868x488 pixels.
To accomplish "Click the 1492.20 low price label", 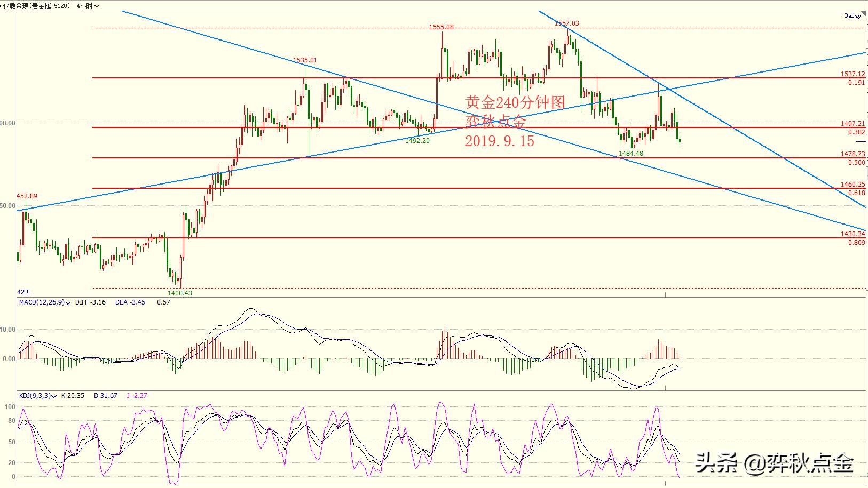I will pos(417,141).
